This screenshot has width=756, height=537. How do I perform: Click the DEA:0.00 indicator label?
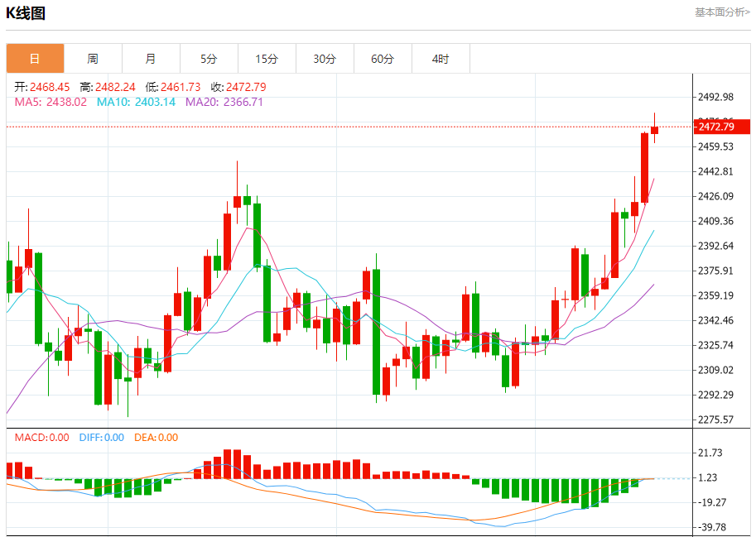click(156, 438)
